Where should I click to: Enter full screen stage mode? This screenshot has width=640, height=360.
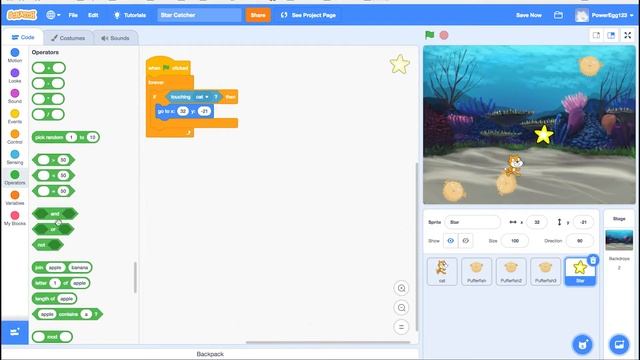point(628,36)
